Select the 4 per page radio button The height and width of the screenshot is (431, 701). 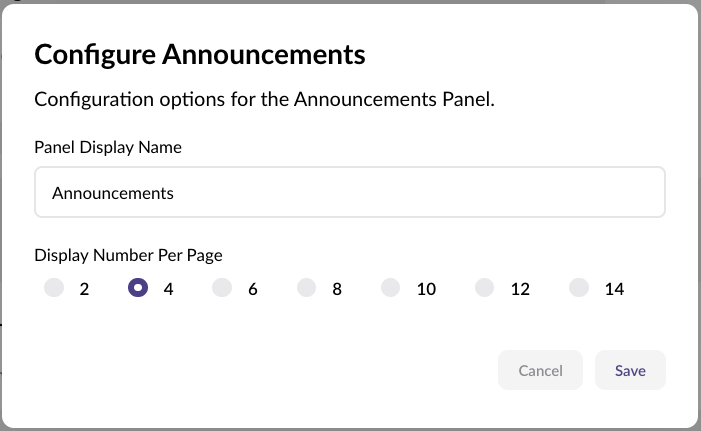[139, 288]
